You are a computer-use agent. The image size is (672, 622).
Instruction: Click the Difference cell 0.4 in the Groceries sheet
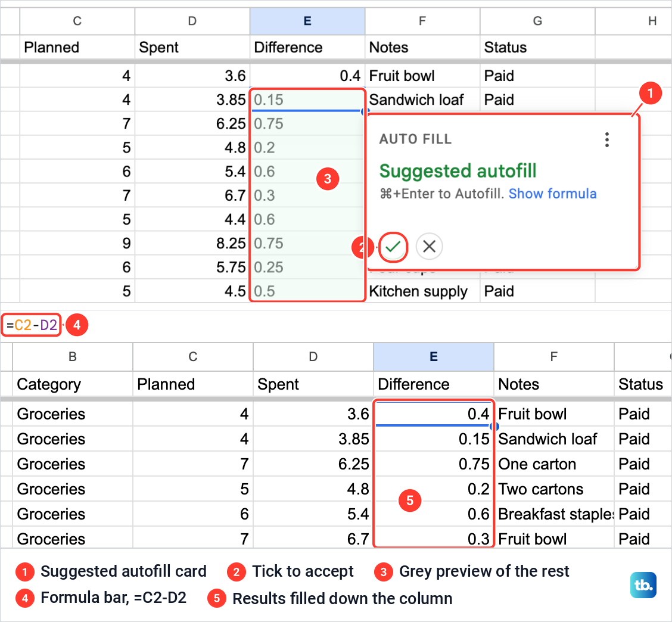[434, 414]
